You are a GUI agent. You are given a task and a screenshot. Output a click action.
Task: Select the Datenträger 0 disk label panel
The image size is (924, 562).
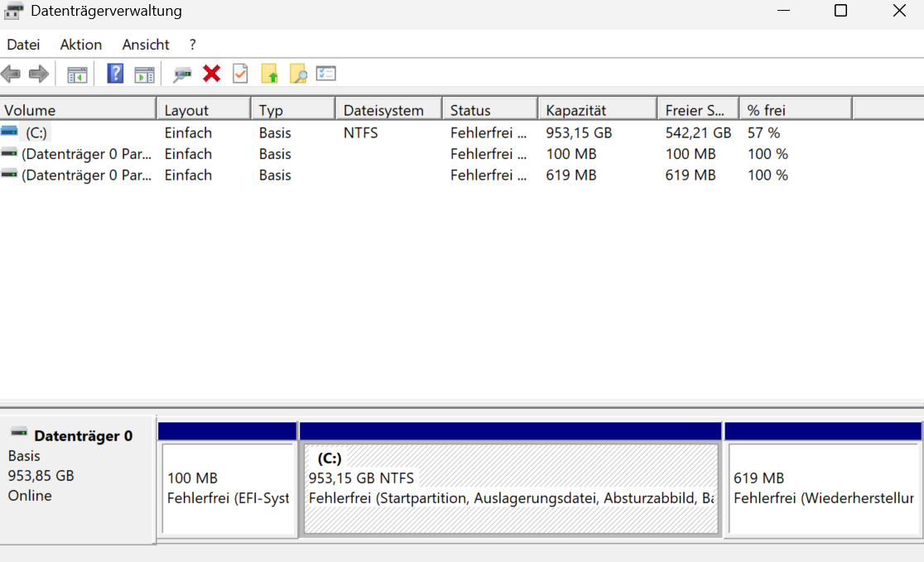(x=78, y=479)
